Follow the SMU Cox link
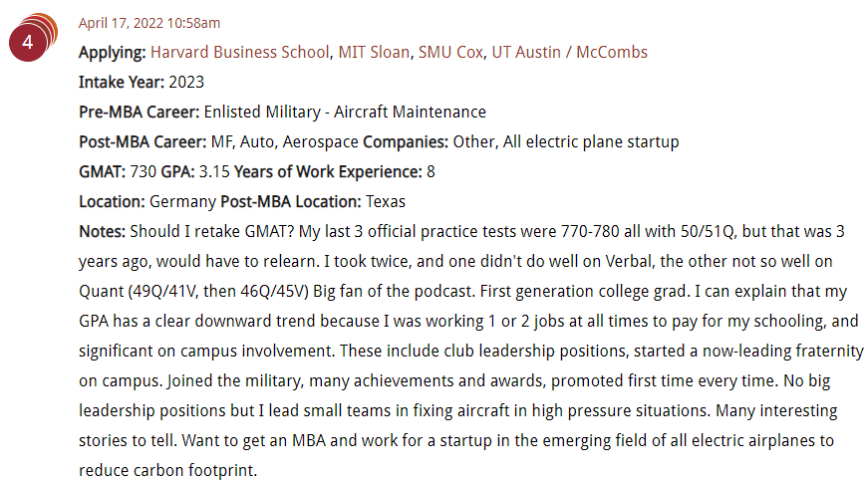 (450, 52)
